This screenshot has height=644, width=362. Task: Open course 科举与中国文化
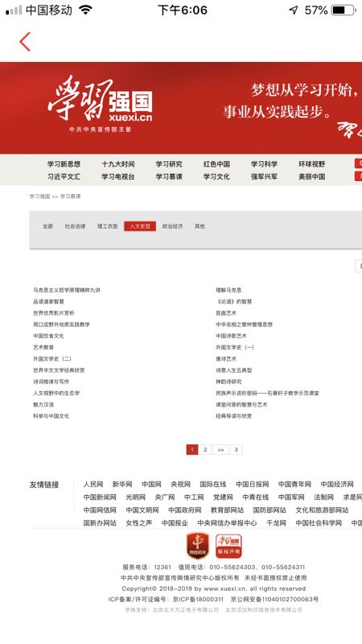(x=51, y=416)
